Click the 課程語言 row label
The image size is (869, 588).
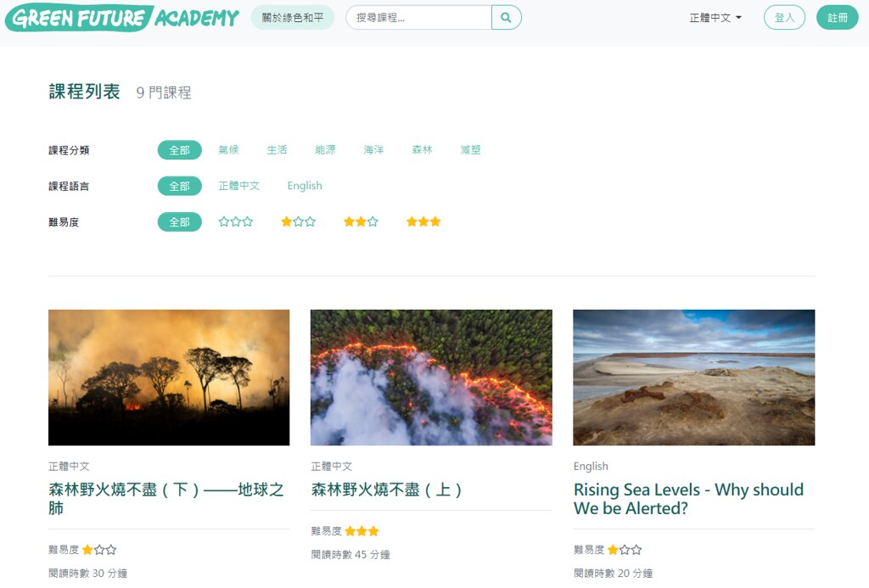pos(69,186)
